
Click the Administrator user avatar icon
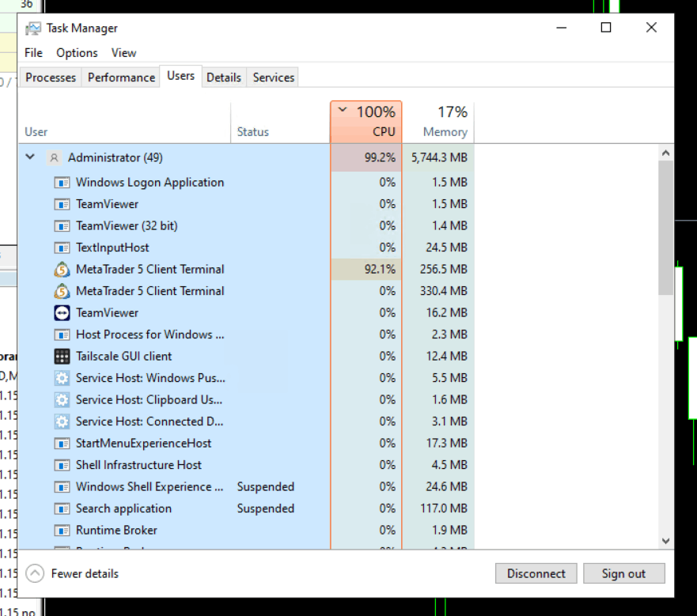click(x=55, y=158)
